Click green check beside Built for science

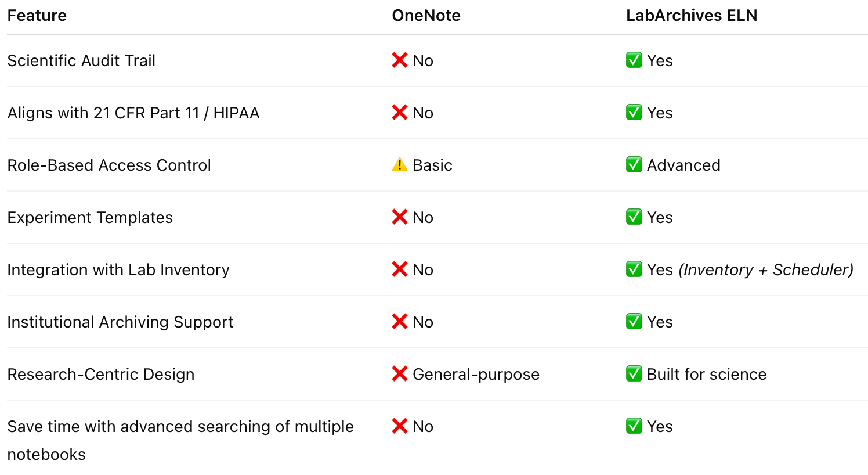click(634, 374)
